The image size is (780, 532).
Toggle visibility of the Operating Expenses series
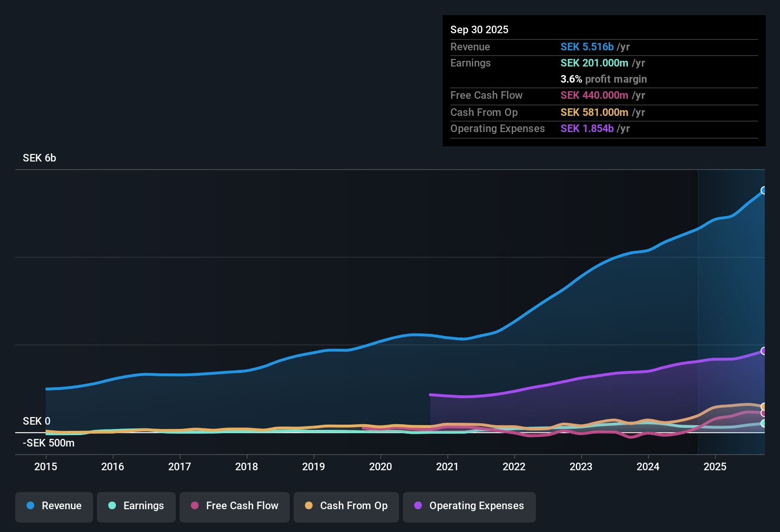coord(469,506)
